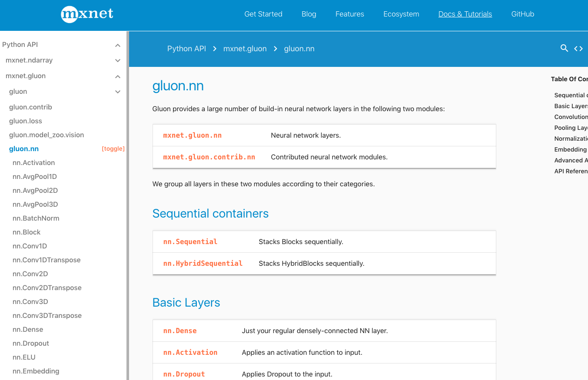Open nn.AvgPool1D in sidebar

[x=35, y=176]
